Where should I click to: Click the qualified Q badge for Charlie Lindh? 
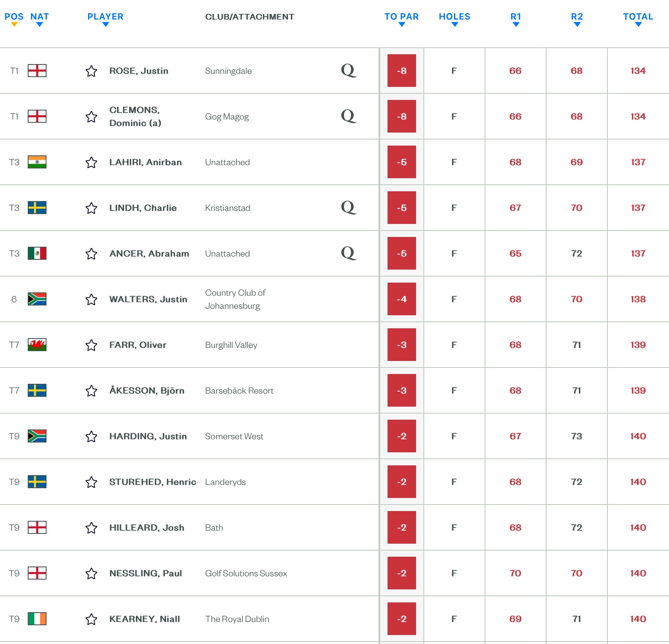(x=348, y=207)
